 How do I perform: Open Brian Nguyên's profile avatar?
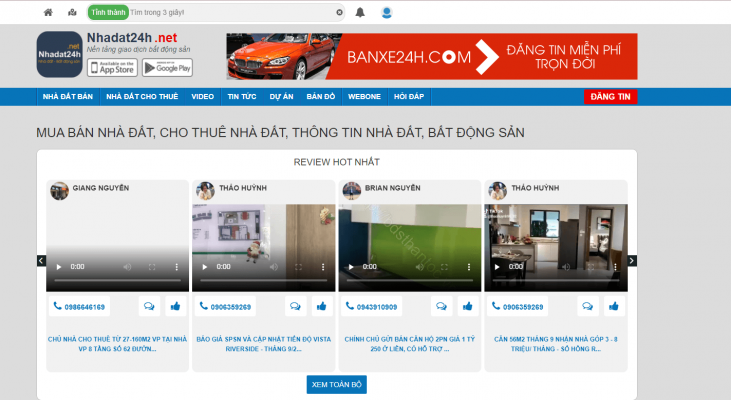click(x=352, y=191)
